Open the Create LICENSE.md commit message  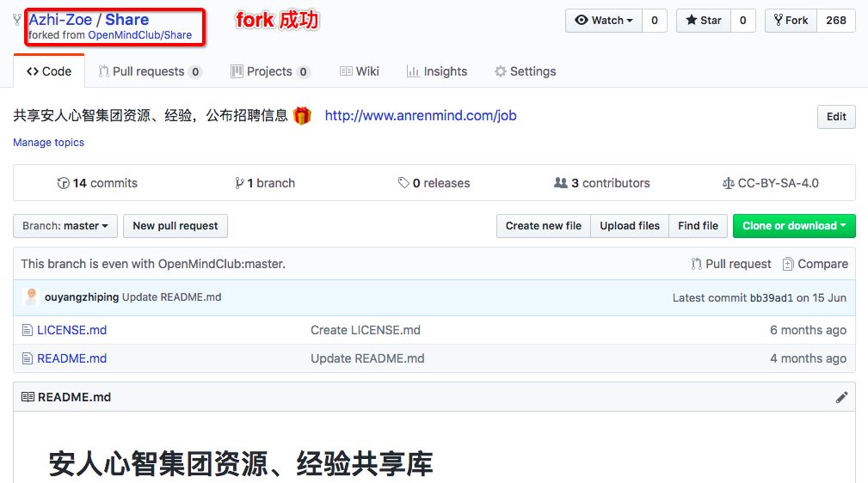point(366,330)
